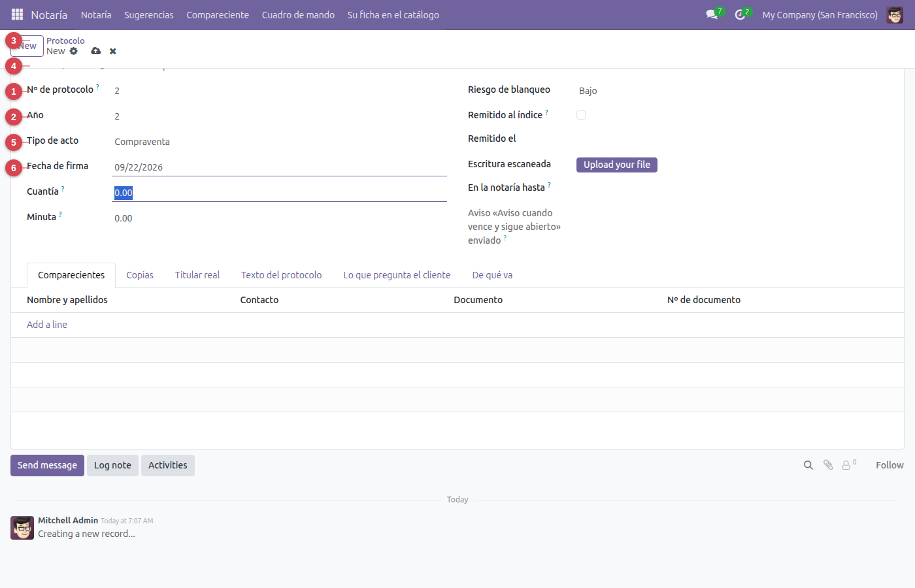Screen dimensions: 915x588
Task: Go to the Protocolo breadcrumb link
Action: point(65,41)
